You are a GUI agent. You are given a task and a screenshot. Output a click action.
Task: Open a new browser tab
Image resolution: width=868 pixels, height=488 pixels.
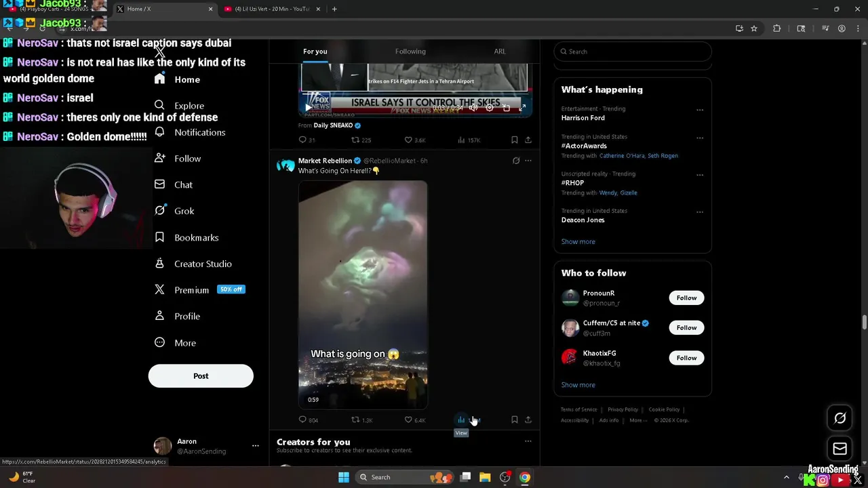[334, 9]
